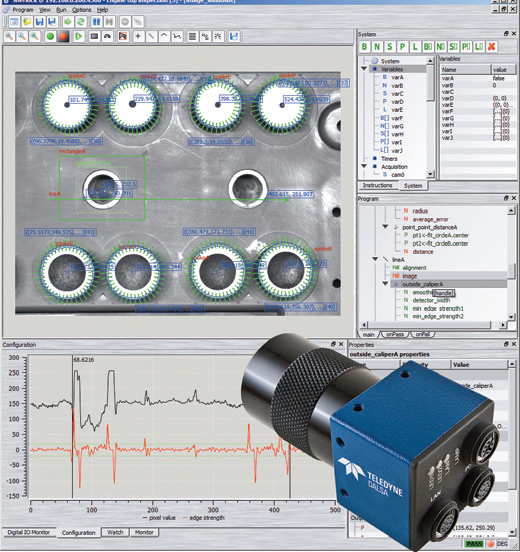Select the arc drawing tool icon
Image resolution: width=520 pixels, height=552 pixels.
point(164,36)
